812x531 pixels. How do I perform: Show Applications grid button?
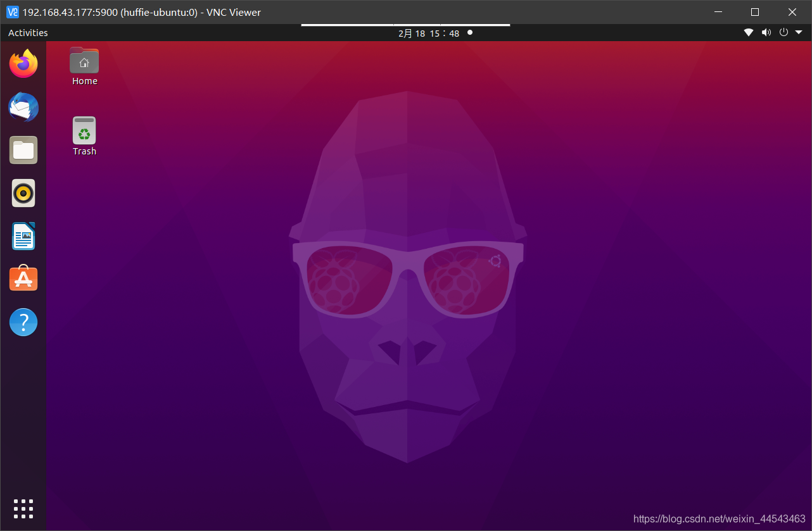pos(23,508)
